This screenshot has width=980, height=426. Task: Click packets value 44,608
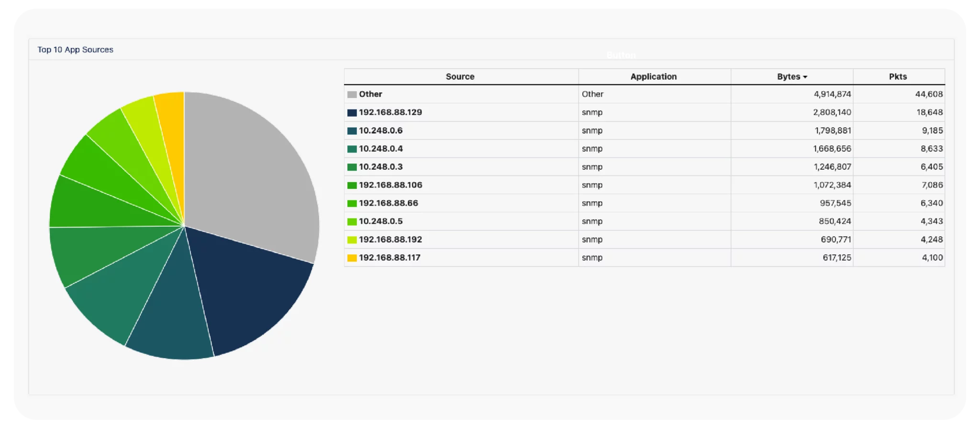point(929,94)
